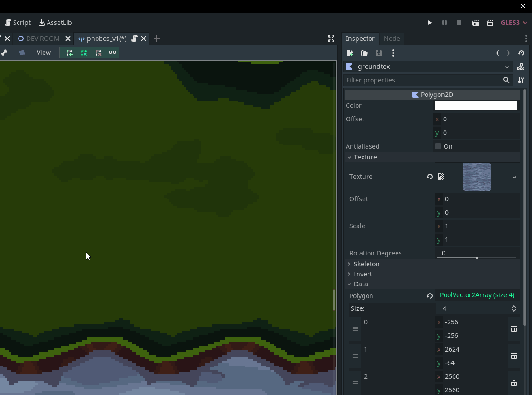Enable the Antialiased property

pos(438,146)
